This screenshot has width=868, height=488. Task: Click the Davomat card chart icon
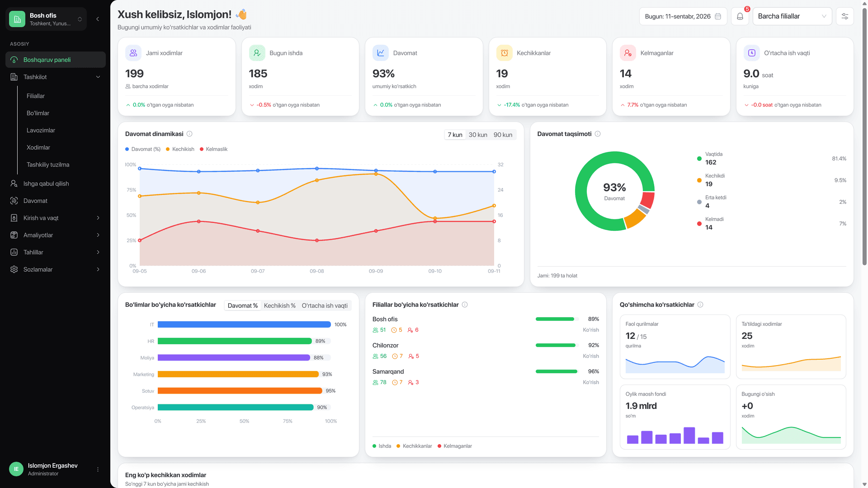[381, 53]
